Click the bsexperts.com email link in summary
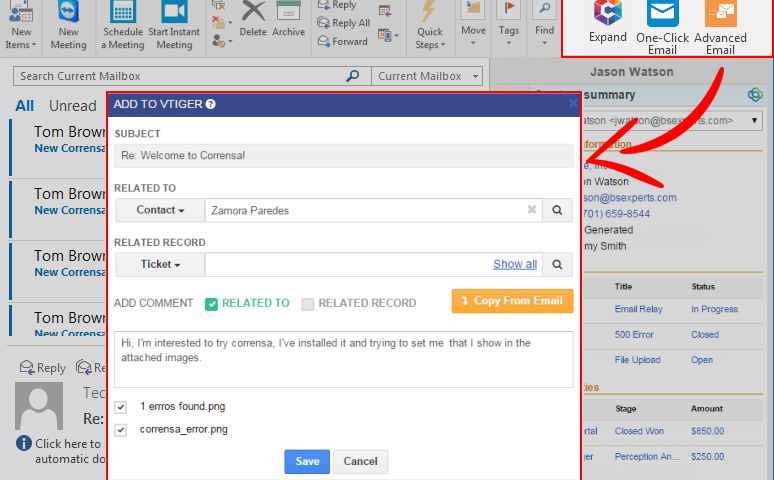This screenshot has width=774, height=480. [x=630, y=198]
